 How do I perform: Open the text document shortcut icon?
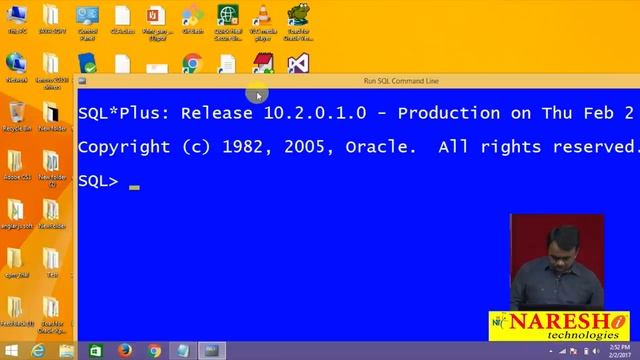pyautogui.click(x=227, y=63)
